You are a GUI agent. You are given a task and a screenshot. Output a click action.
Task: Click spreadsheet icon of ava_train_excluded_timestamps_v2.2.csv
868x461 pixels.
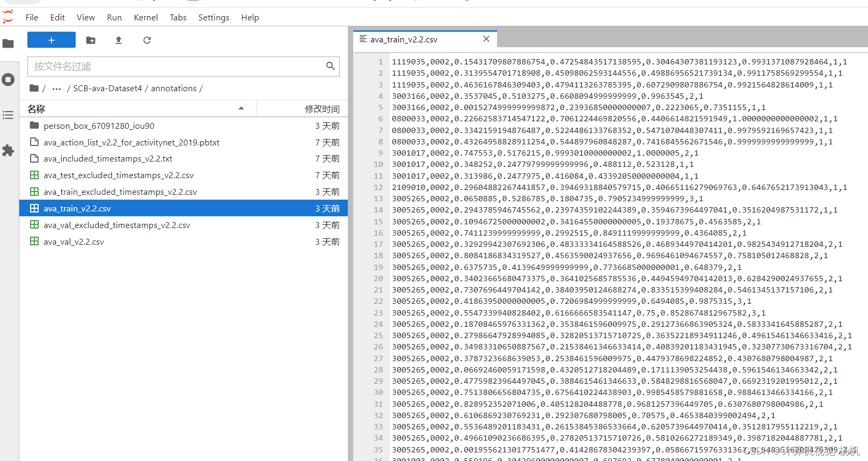click(x=34, y=192)
